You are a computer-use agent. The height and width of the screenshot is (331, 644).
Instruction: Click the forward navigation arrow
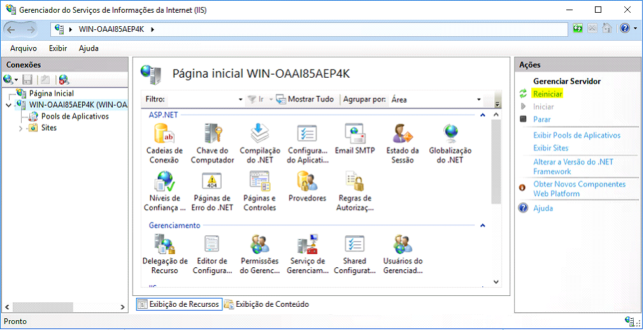point(31,29)
